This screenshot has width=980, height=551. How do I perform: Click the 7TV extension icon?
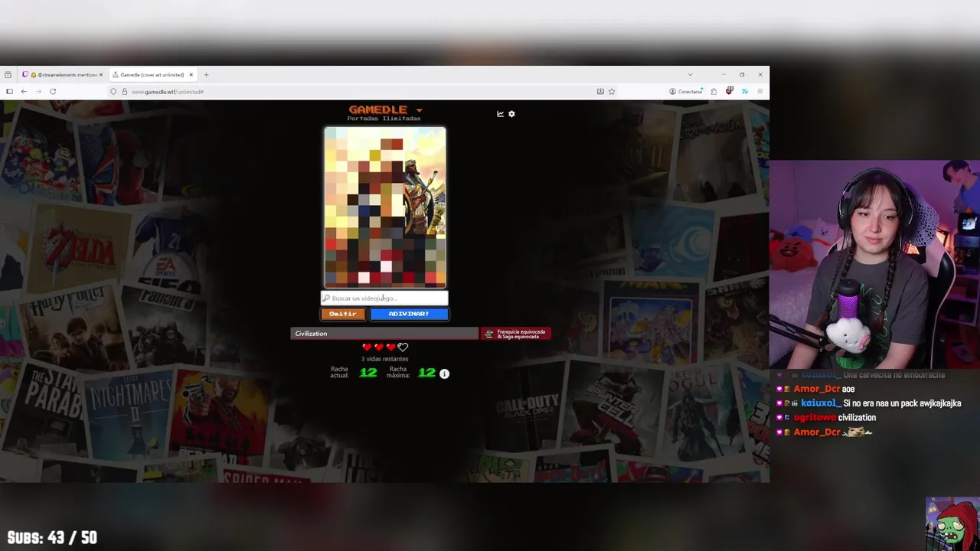(x=744, y=92)
